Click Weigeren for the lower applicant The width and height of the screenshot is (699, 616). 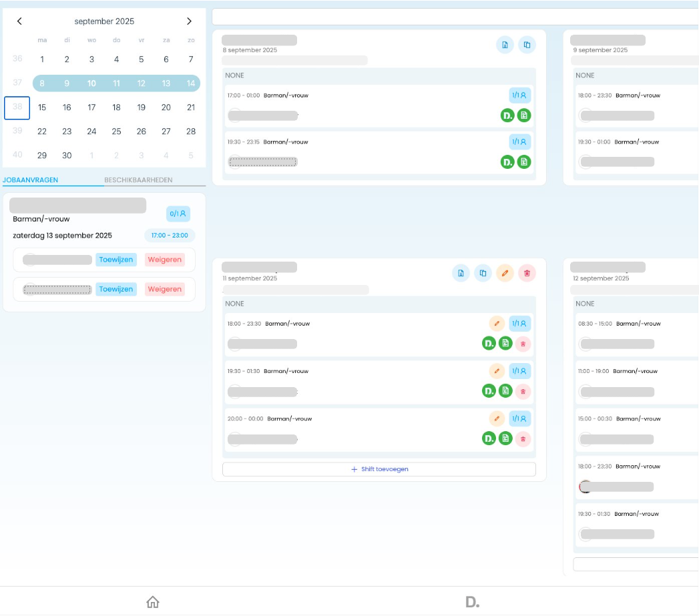click(x=164, y=289)
